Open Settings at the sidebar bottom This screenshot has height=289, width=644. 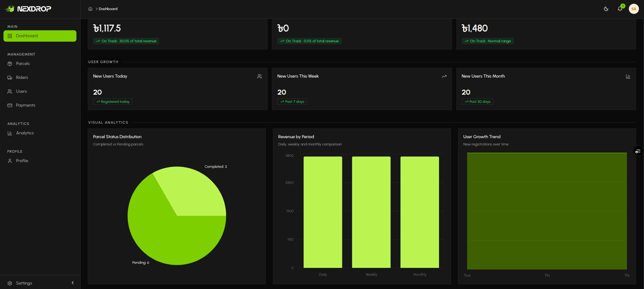pos(24,283)
